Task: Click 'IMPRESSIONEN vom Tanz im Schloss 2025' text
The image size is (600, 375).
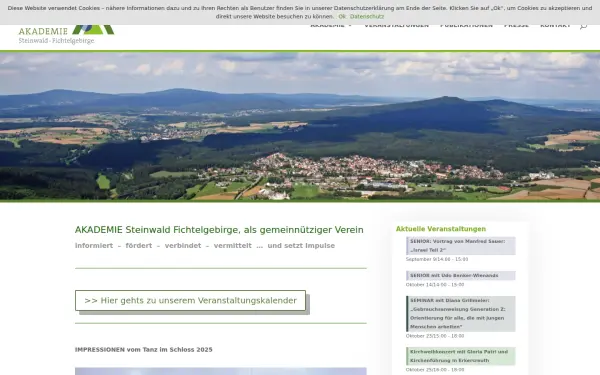Action: (x=143, y=350)
